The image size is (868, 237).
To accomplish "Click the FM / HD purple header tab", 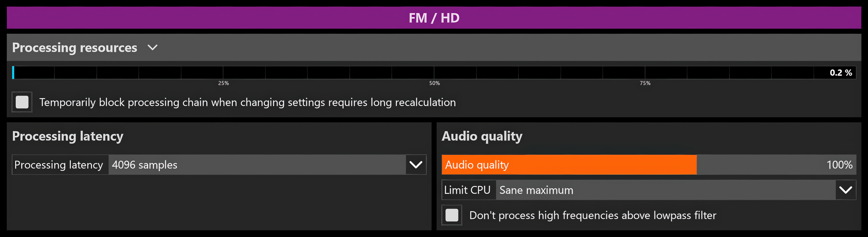I will pyautogui.click(x=434, y=18).
